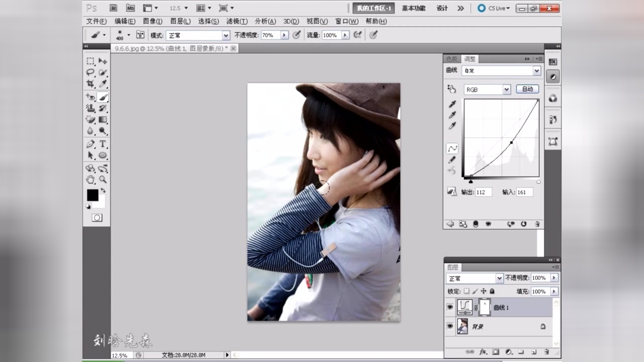Viewport: 644px width, 362px height.
Task: Enable airbrush mode in options bar
Action: [x=357, y=35]
